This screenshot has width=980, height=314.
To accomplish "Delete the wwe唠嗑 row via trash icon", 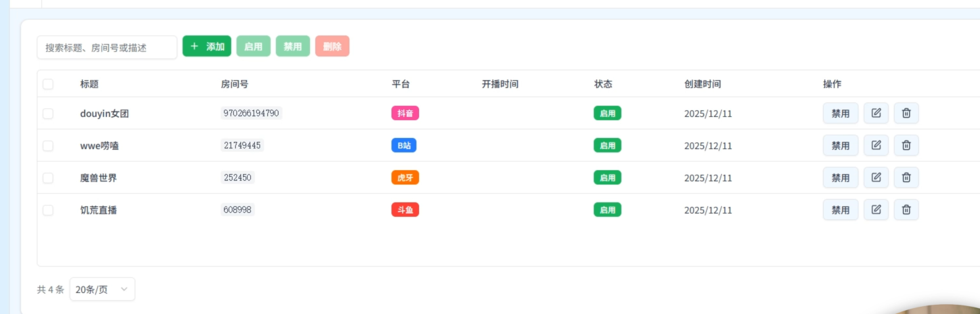I will (906, 145).
